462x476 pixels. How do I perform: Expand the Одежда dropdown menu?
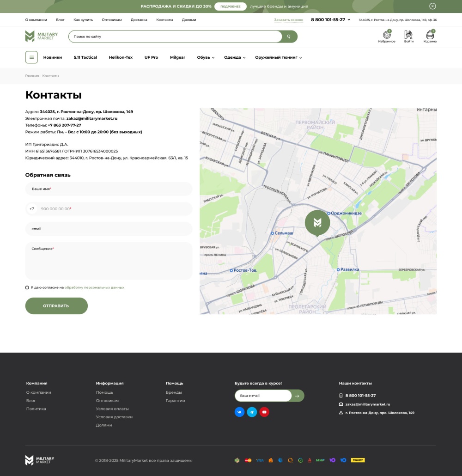pos(235,57)
